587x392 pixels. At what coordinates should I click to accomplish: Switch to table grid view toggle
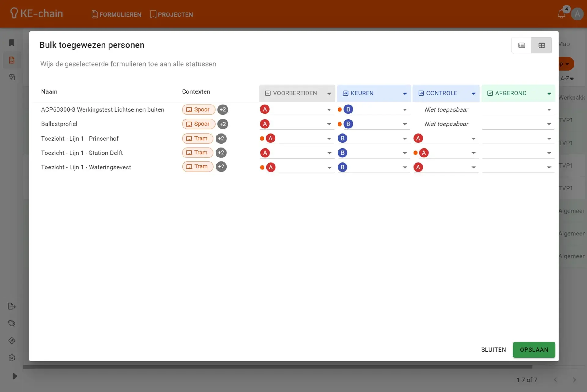[x=541, y=45]
